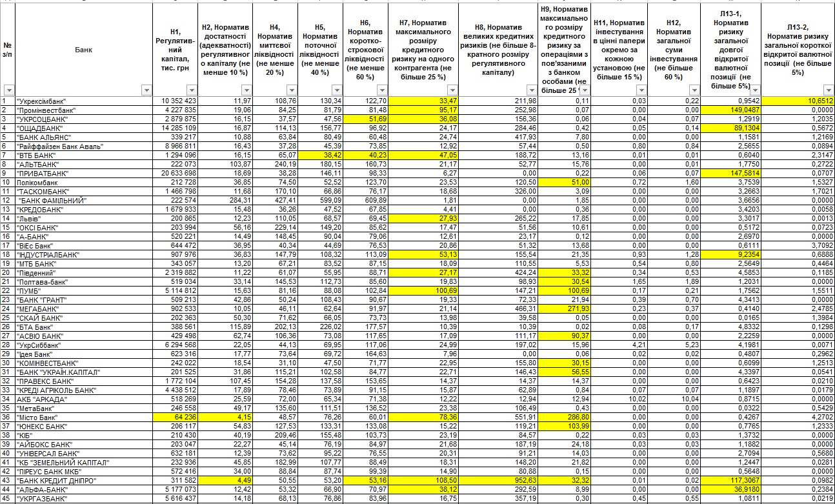Select highlighted cell 90,37 for АСВІО БАНК

pyautogui.click(x=564, y=336)
